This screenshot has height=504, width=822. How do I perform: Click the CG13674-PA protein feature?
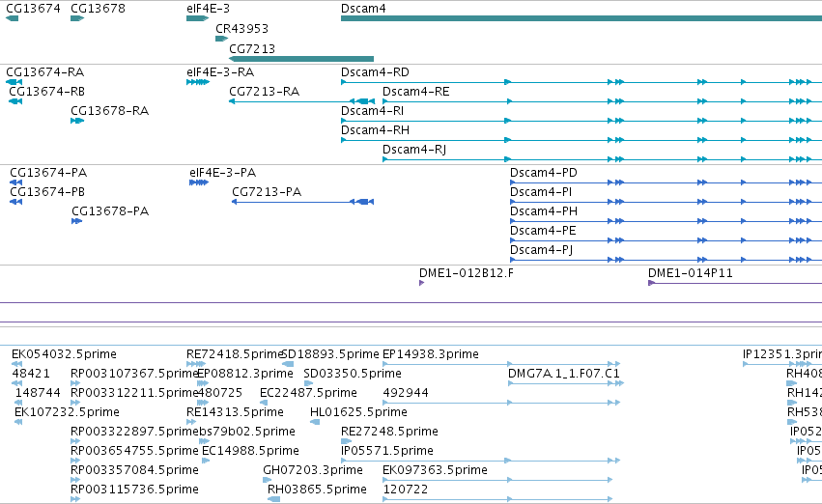(x=16, y=182)
